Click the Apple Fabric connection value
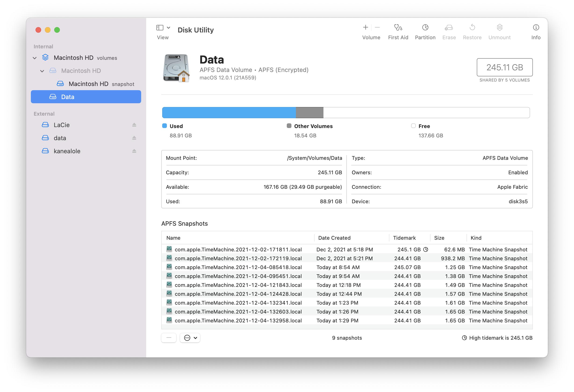The width and height of the screenshot is (574, 392). (x=513, y=187)
